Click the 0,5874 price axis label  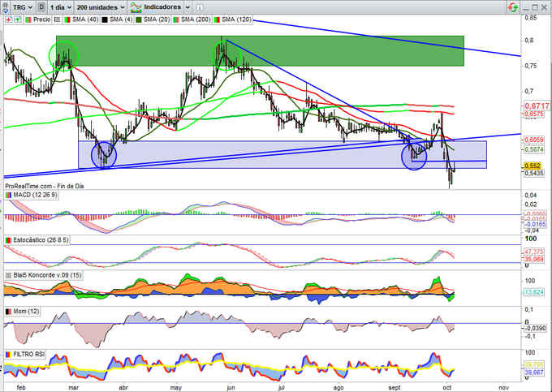[534, 149]
